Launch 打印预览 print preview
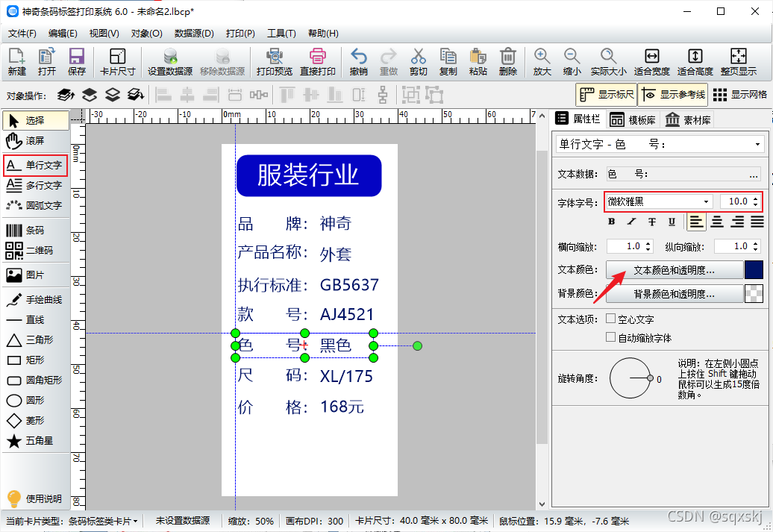 coord(274,62)
